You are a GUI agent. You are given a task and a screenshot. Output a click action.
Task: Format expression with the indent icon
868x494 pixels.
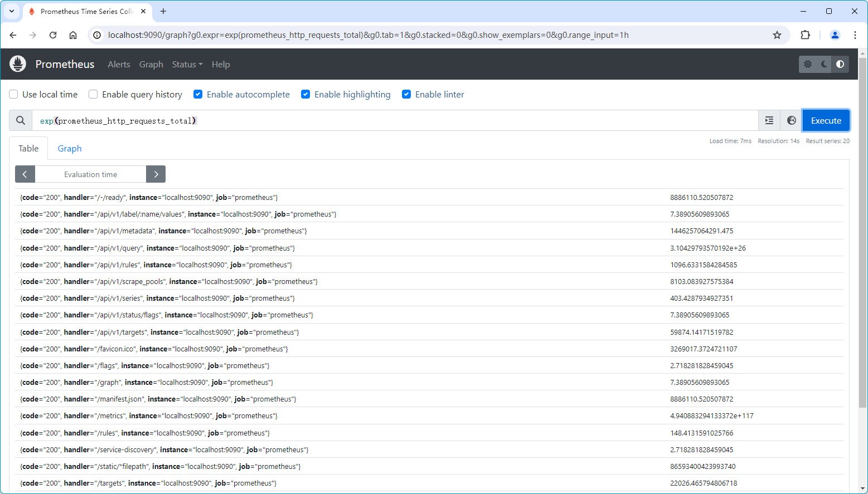click(769, 120)
